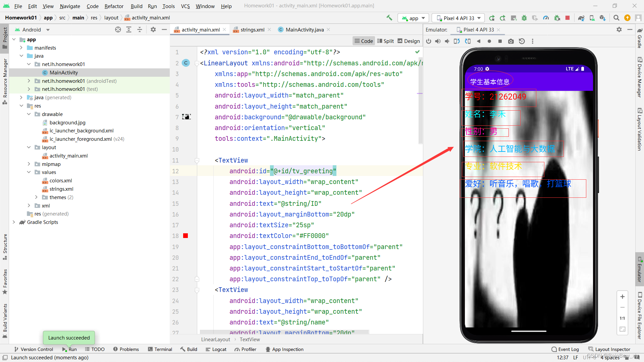Image resolution: width=644 pixels, height=362 pixels.
Task: Capture emulator screenshot with camera icon
Action: (511, 41)
